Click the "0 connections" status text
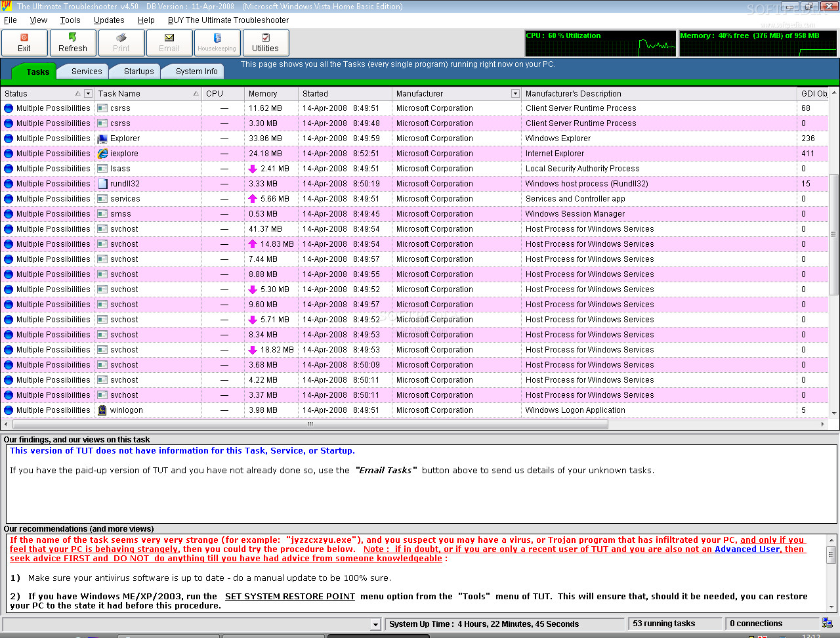Viewport: 840px width, 638px height. coord(756,624)
